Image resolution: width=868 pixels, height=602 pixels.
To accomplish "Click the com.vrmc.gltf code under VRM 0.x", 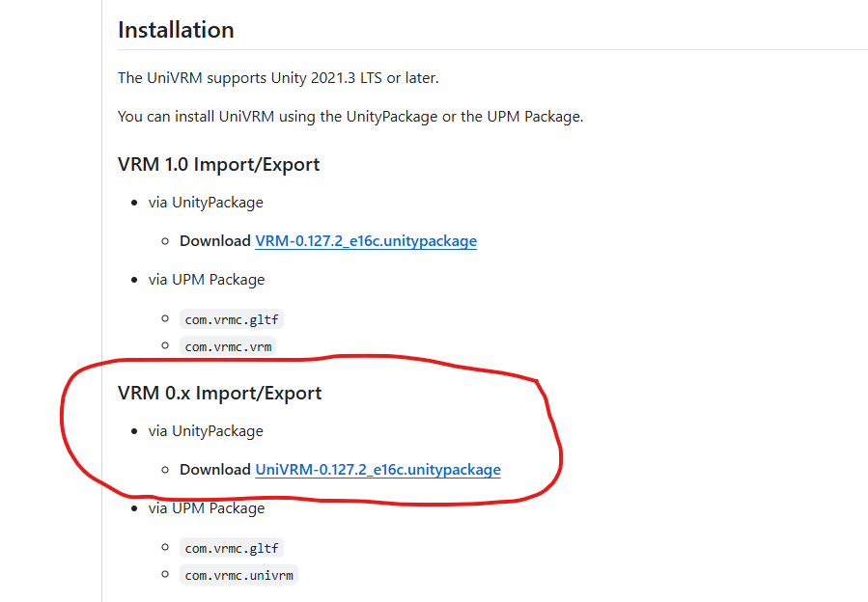I will click(x=231, y=547).
